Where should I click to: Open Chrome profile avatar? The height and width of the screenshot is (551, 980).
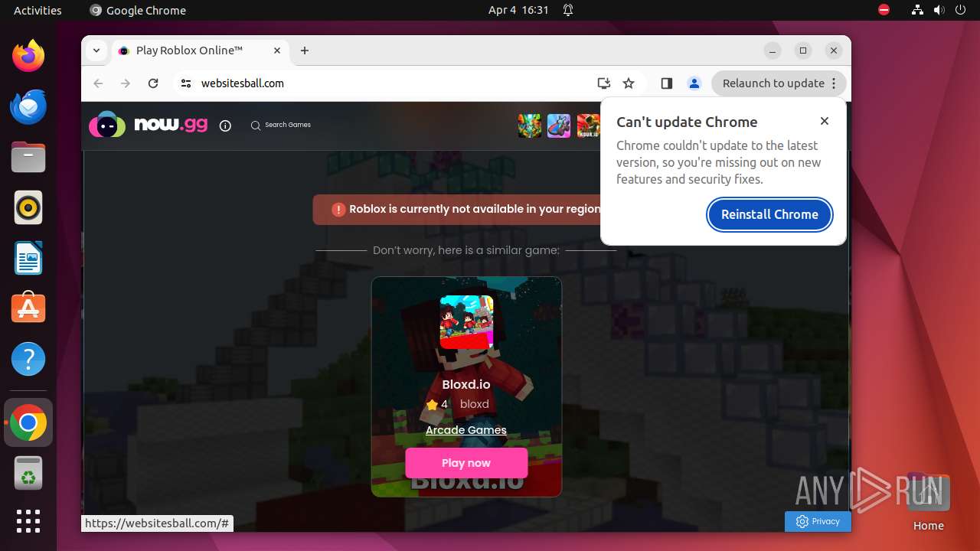coord(694,83)
